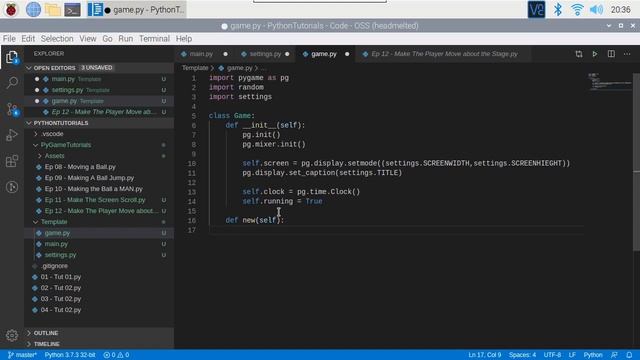Open main.py in Template folder tree
Viewport: 640px width, 360px height.
(x=99, y=244)
